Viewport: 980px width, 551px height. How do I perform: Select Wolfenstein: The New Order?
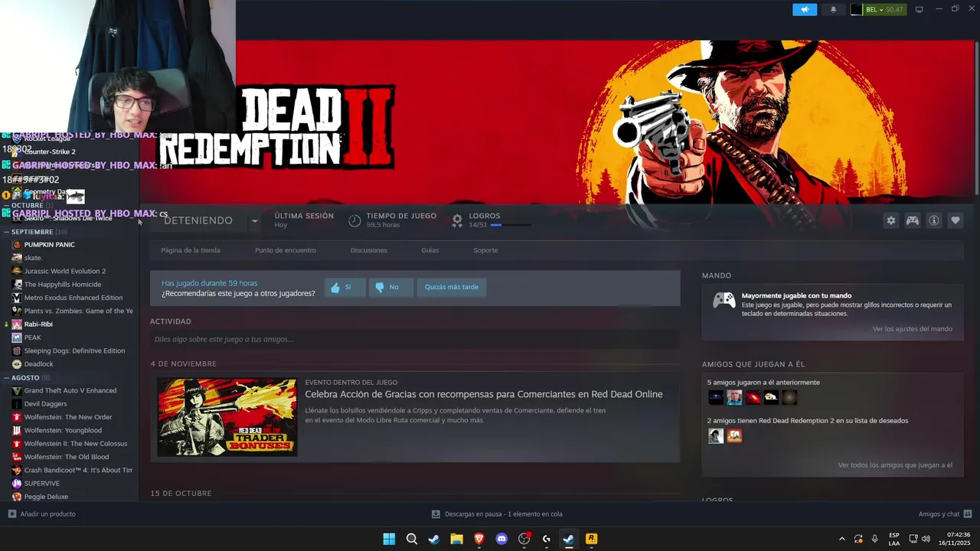pos(68,417)
